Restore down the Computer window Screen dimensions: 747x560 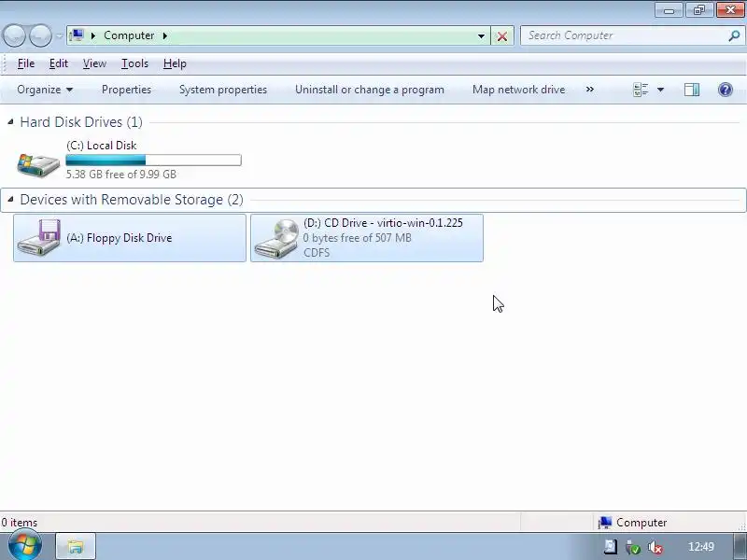[698, 10]
